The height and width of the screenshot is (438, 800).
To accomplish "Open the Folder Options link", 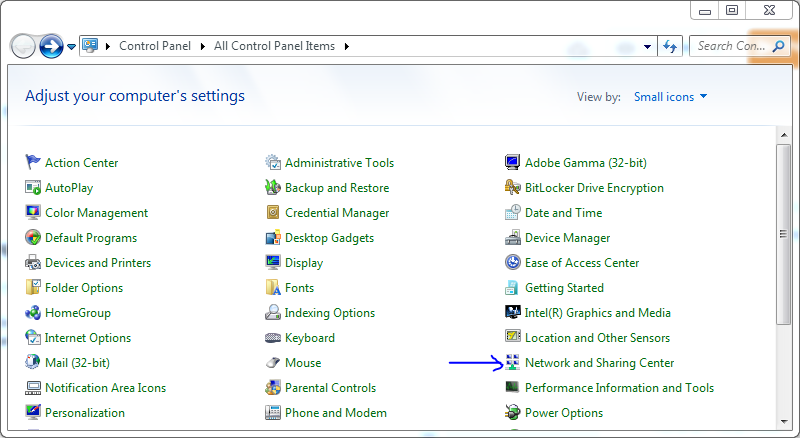I will (x=84, y=287).
